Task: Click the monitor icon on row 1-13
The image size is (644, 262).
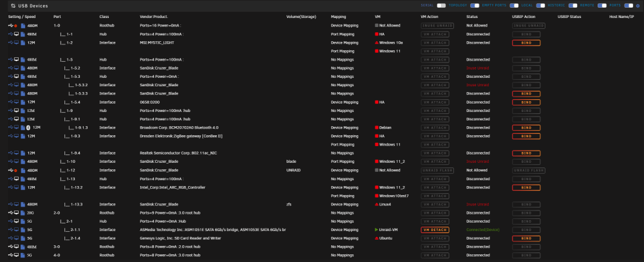Action: [17, 179]
